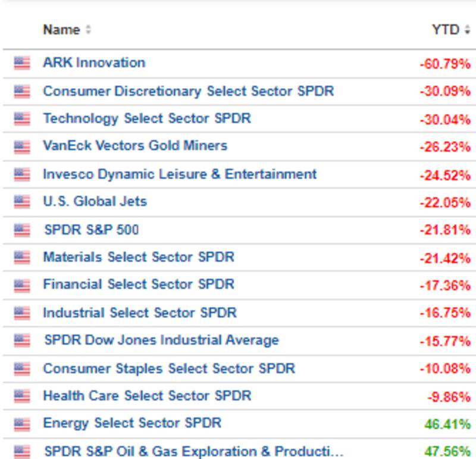Open Invesco Dynamic Leisure & Entertainment

click(x=179, y=174)
